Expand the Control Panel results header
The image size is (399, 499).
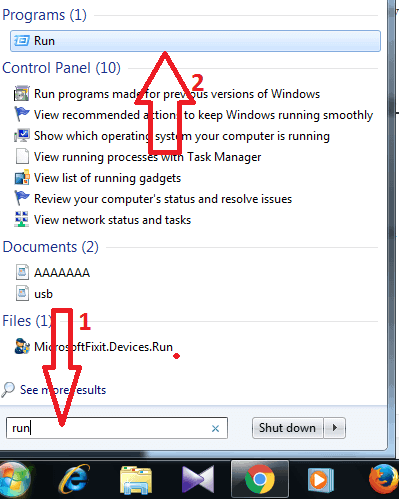pyautogui.click(x=61, y=68)
